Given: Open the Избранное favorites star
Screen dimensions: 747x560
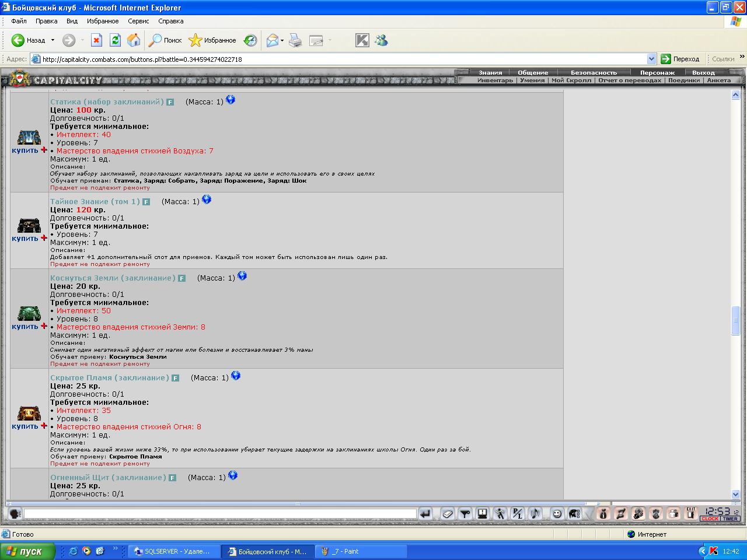Looking at the screenshot, I should (x=212, y=40).
